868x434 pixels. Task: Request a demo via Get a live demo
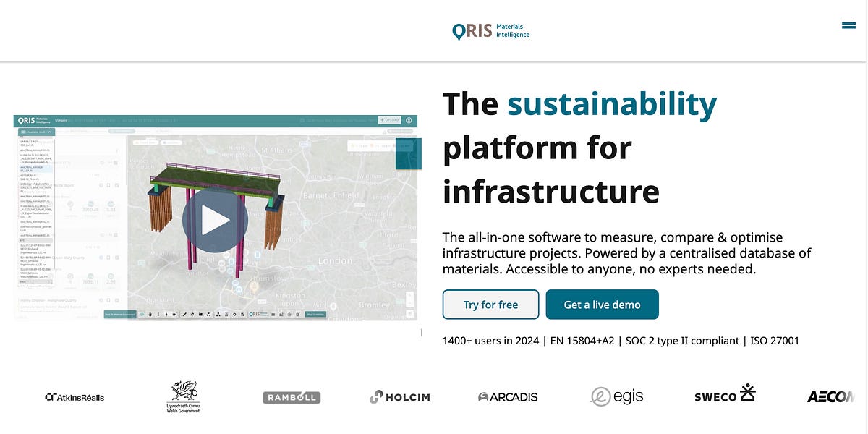pos(602,305)
